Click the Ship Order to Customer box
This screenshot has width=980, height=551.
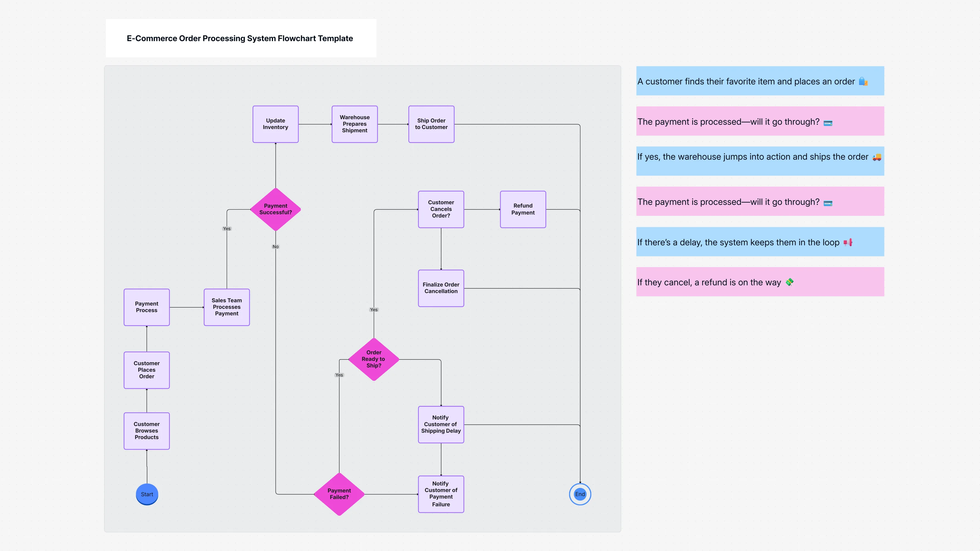pyautogui.click(x=431, y=124)
